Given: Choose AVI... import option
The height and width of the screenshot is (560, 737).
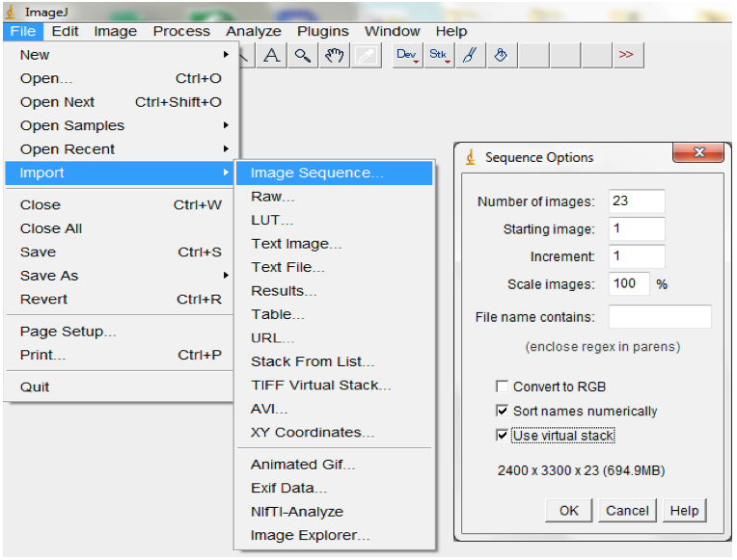Looking at the screenshot, I should point(334,409).
